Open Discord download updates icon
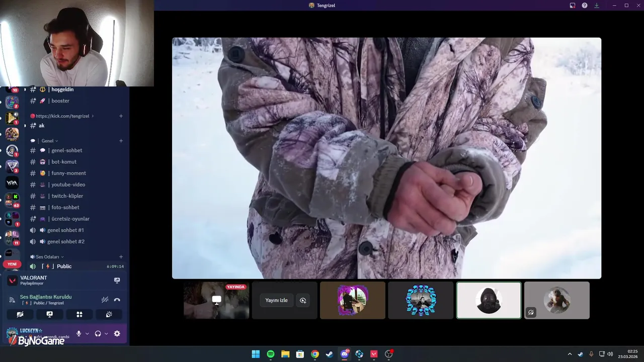644x362 pixels. tap(597, 6)
